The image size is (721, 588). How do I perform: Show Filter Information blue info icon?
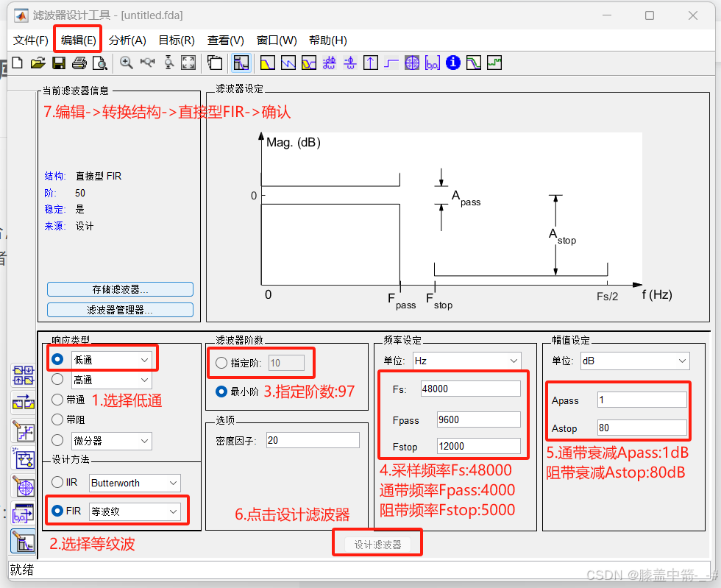[453, 63]
